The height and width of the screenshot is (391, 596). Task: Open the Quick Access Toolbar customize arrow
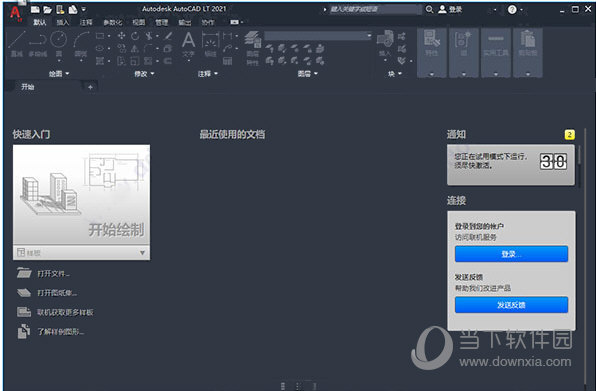(84, 9)
